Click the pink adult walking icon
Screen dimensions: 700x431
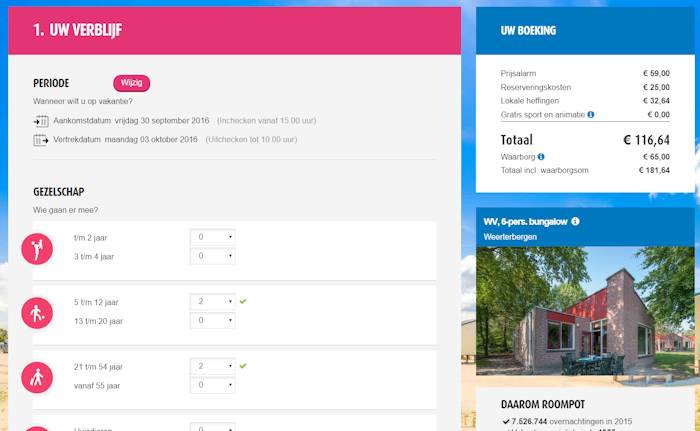tap(37, 378)
